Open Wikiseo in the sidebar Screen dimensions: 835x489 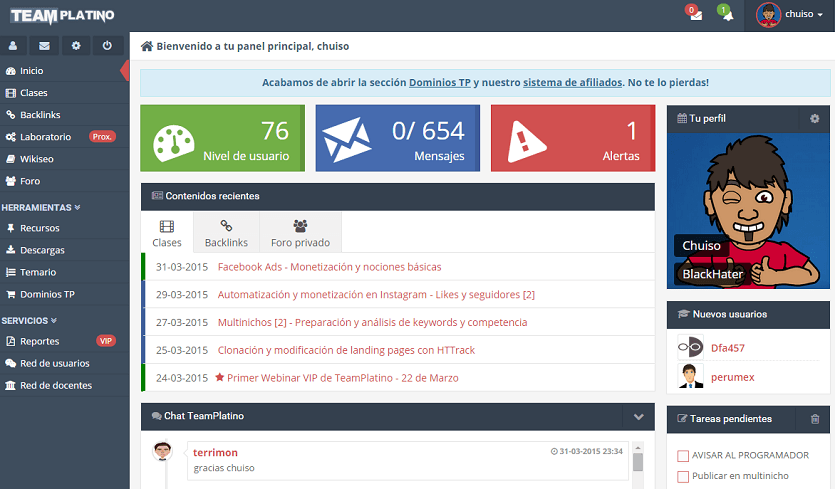64,159
